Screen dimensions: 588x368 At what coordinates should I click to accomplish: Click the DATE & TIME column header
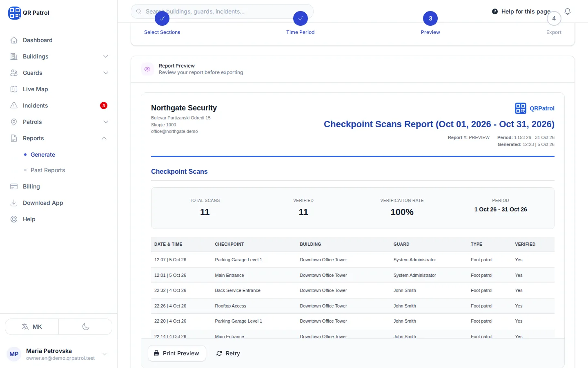point(168,244)
